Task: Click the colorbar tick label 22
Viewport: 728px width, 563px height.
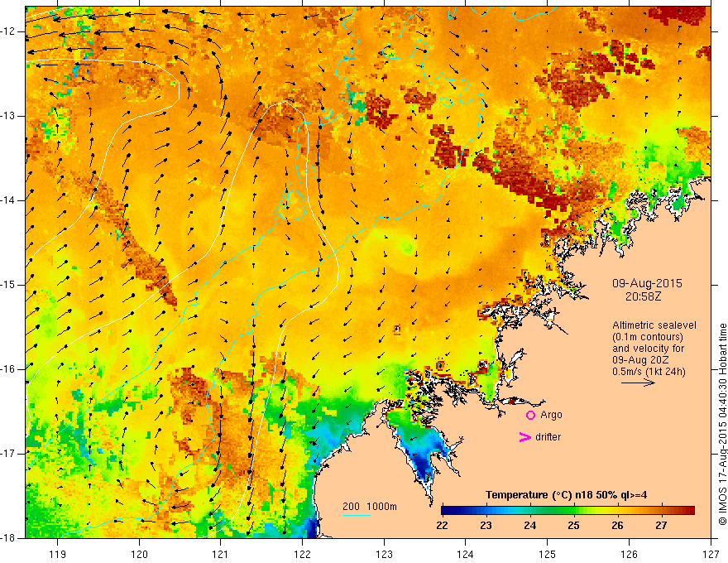Action: click(442, 526)
